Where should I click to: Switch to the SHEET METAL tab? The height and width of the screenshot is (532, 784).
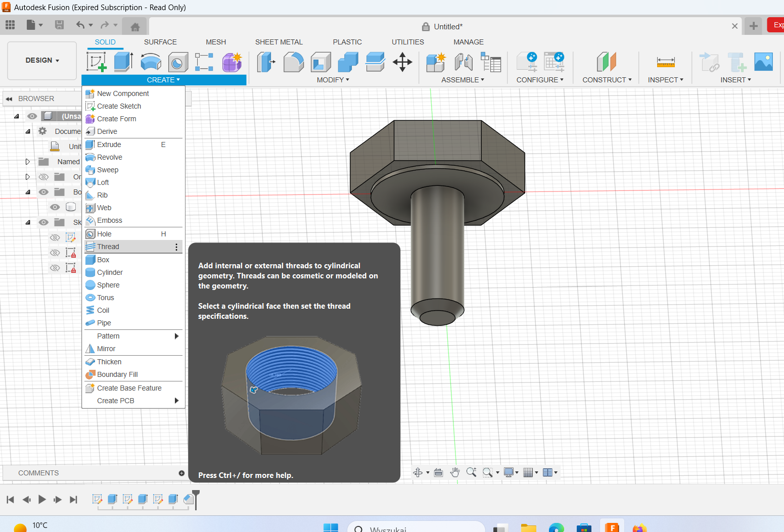279,42
